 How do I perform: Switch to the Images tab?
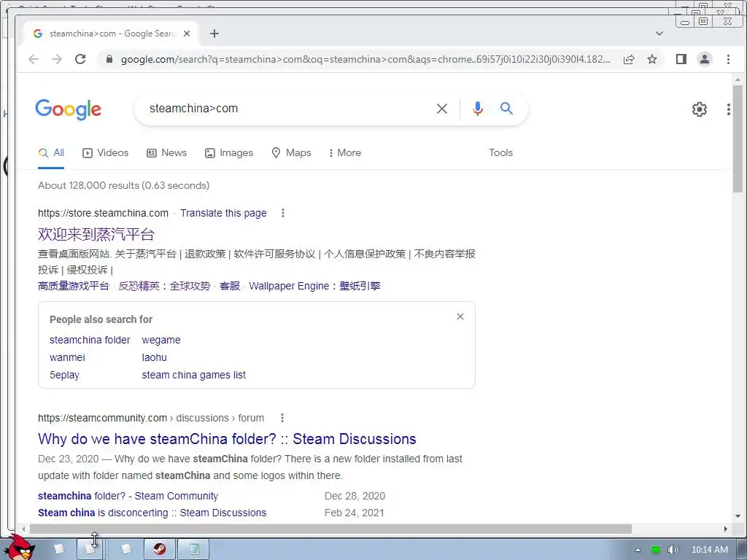[x=229, y=153]
